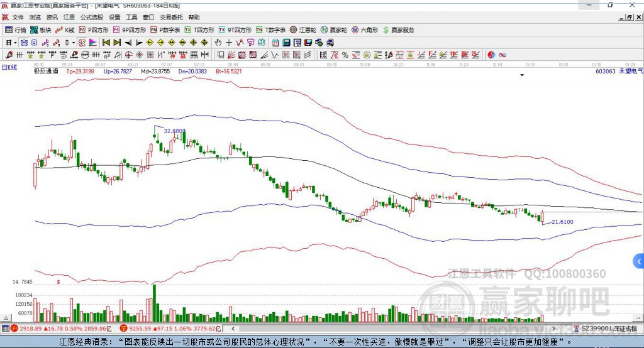Jump to first bar with skip-back icon
Viewport: 644px width, 348px height.
point(106,43)
